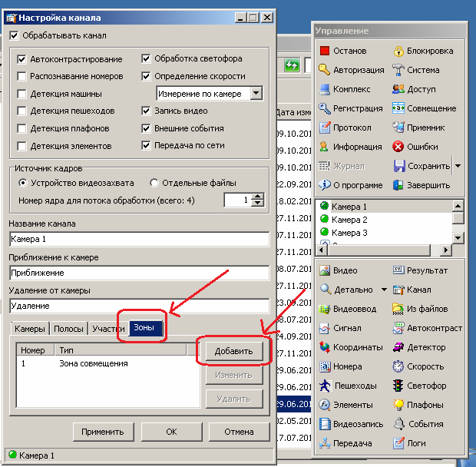Expand the Детально dropdown arrow

[x=384, y=290]
